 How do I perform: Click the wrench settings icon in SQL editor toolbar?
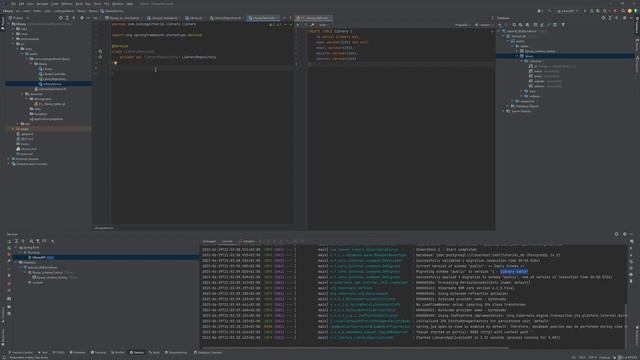pyautogui.click(x=312, y=25)
